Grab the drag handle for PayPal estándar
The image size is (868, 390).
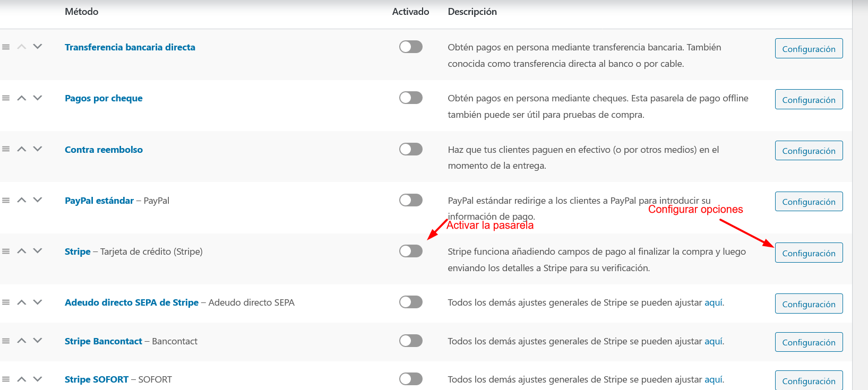[x=6, y=200]
